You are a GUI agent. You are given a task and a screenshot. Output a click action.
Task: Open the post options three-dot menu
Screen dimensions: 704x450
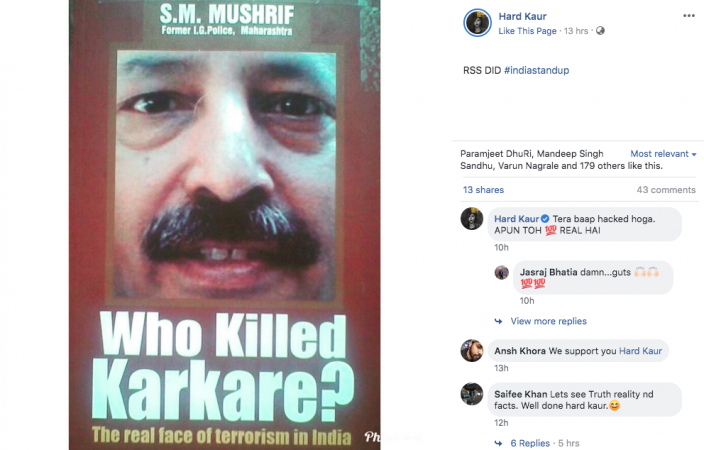[689, 16]
